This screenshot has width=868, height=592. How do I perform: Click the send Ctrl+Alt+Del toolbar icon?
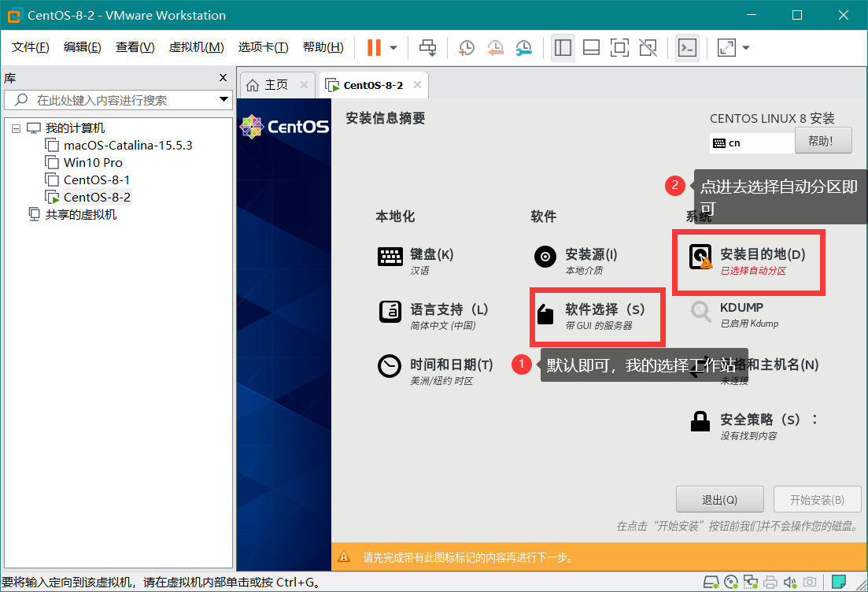pyautogui.click(x=427, y=48)
